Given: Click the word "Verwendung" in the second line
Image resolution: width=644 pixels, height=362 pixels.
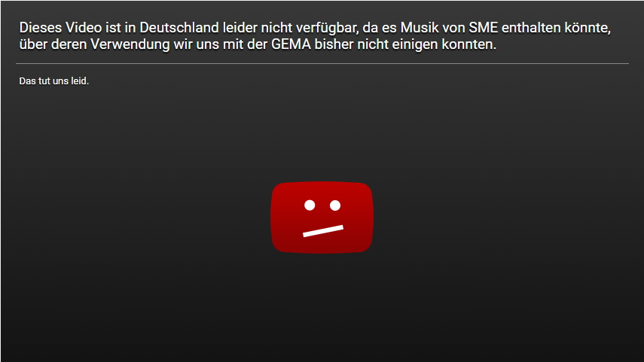Looking at the screenshot, I should click(x=130, y=44).
